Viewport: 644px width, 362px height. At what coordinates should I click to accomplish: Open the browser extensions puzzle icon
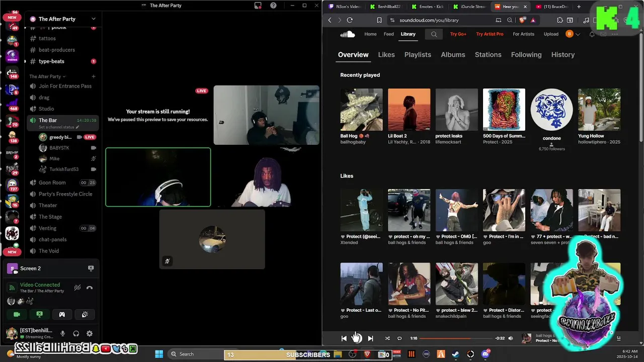click(x=560, y=20)
